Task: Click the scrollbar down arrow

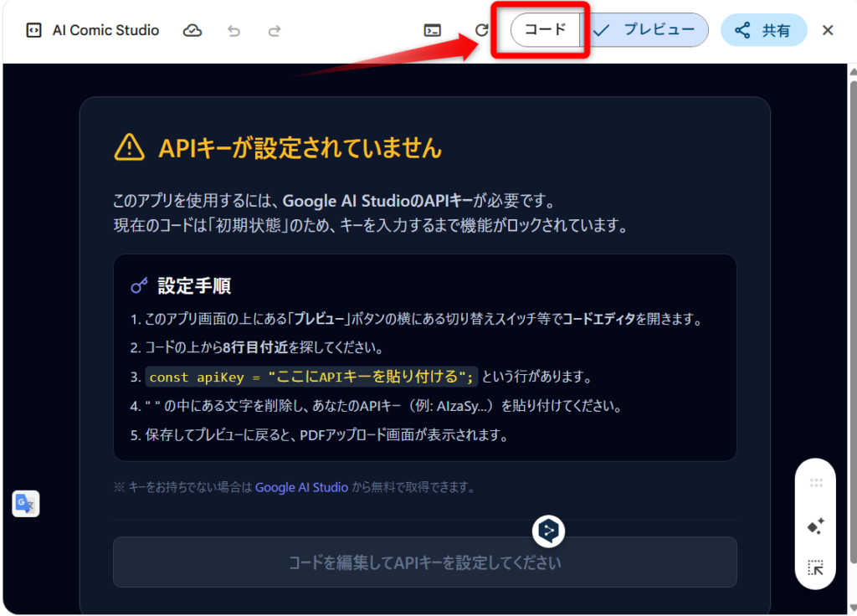Action: point(852,608)
